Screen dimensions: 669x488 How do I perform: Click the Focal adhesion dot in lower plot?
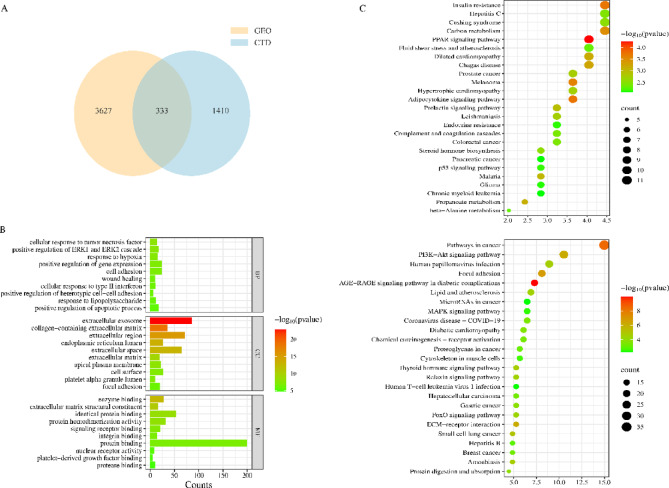[x=541, y=274]
